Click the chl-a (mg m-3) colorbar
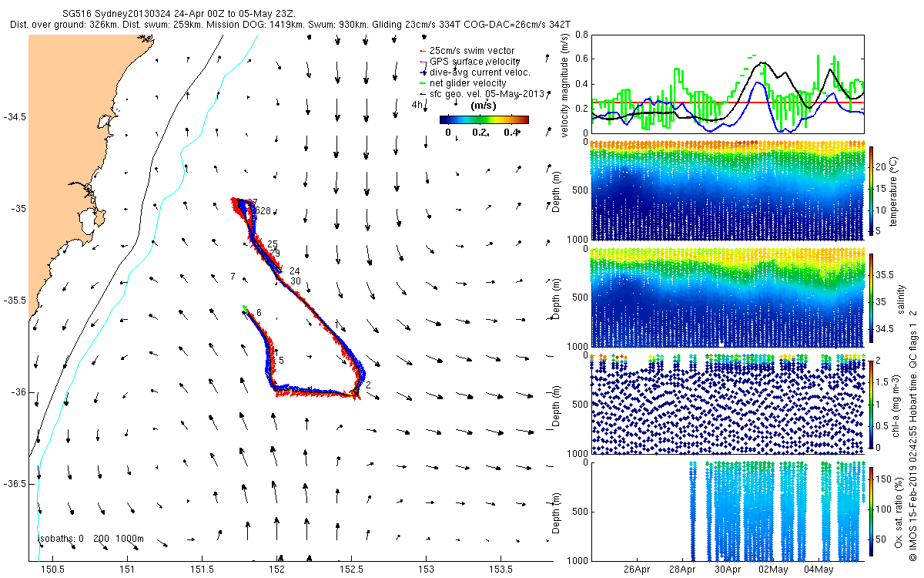The height and width of the screenshot is (578, 924). tap(872, 404)
